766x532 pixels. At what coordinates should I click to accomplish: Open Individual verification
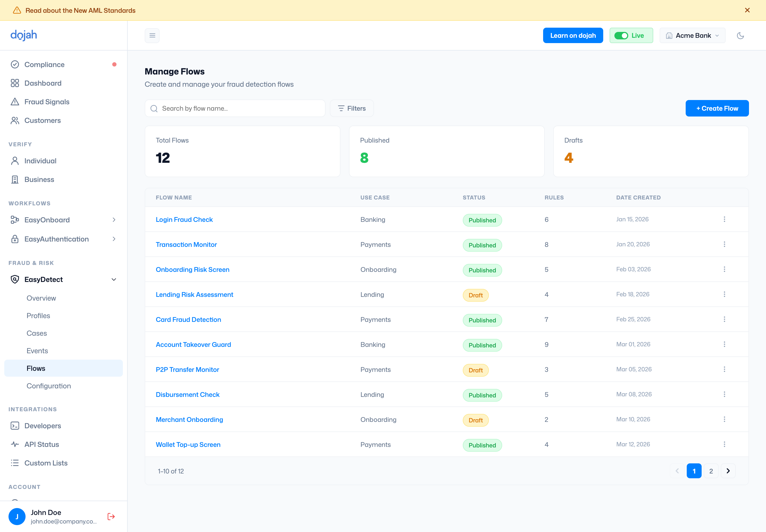pos(63,161)
